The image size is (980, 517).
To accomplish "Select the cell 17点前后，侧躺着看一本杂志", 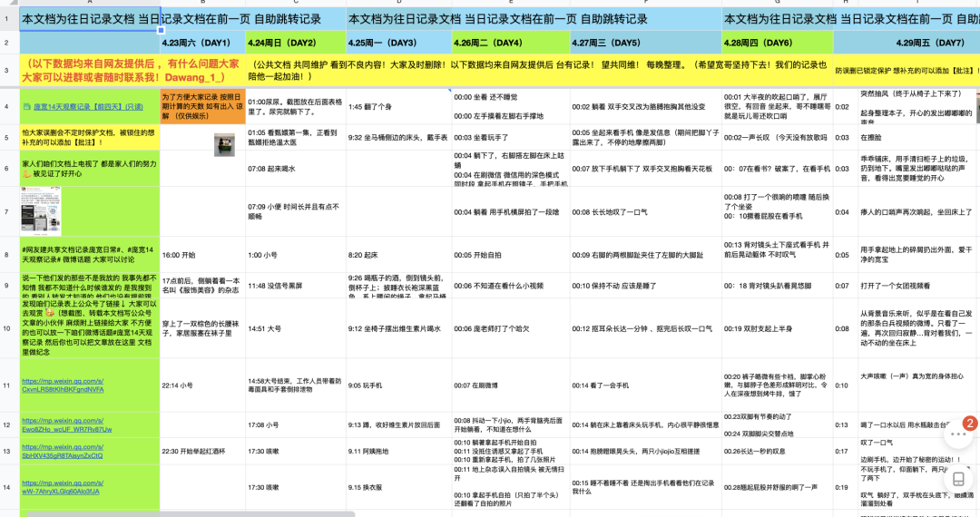I will point(203,286).
